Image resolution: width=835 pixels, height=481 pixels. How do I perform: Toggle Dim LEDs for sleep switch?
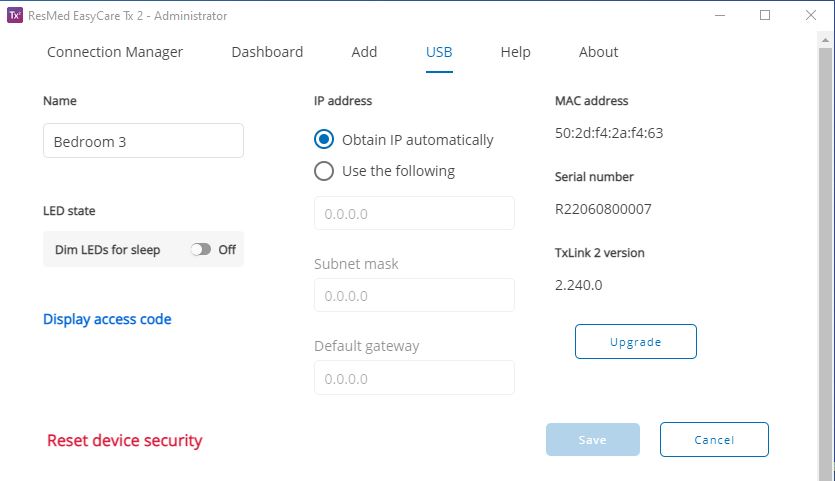[x=201, y=249]
